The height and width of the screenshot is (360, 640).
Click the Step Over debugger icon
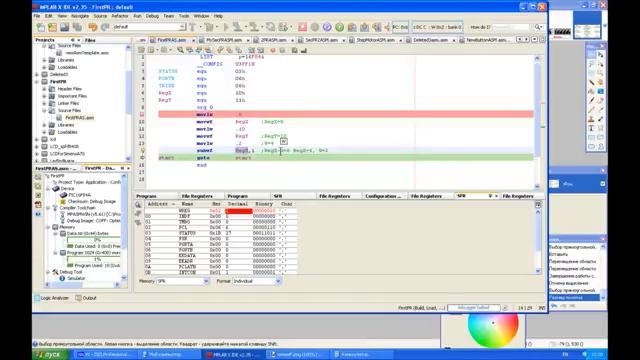click(352, 27)
